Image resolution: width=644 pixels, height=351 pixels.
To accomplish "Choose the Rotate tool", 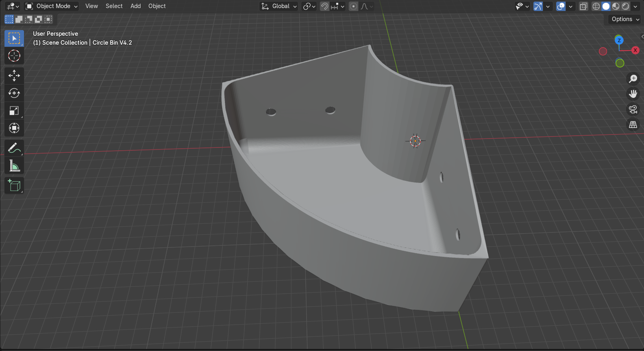I will click(14, 93).
